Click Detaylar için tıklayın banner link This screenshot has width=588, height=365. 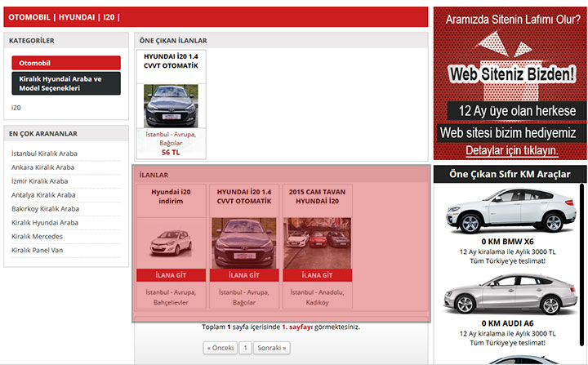coord(512,150)
